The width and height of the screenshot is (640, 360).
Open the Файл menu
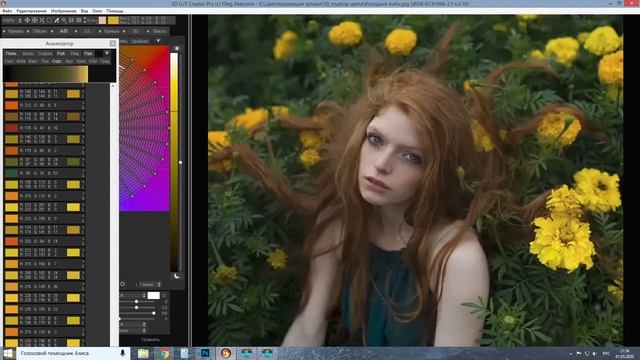7,11
